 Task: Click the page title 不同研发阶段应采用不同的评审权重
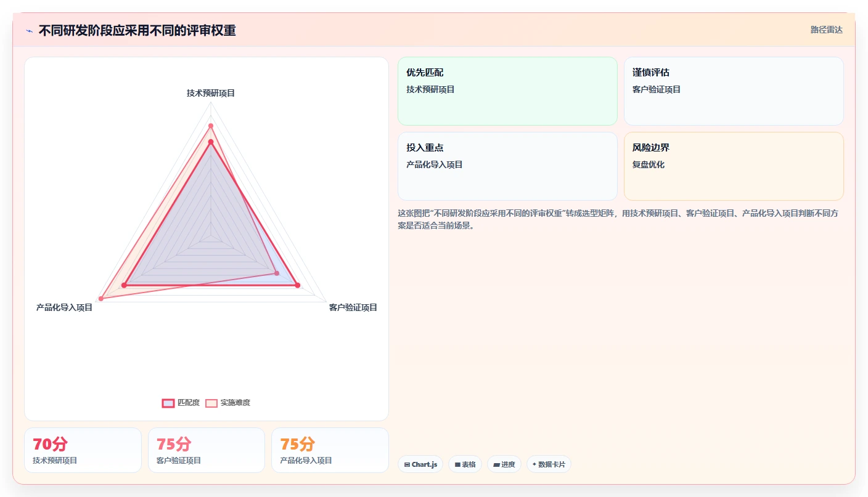click(x=137, y=31)
